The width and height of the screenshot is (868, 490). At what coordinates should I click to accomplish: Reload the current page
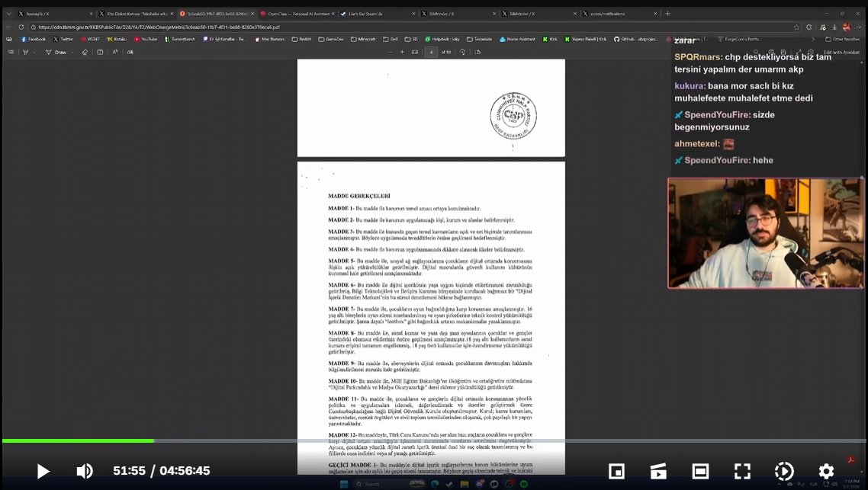(x=21, y=27)
